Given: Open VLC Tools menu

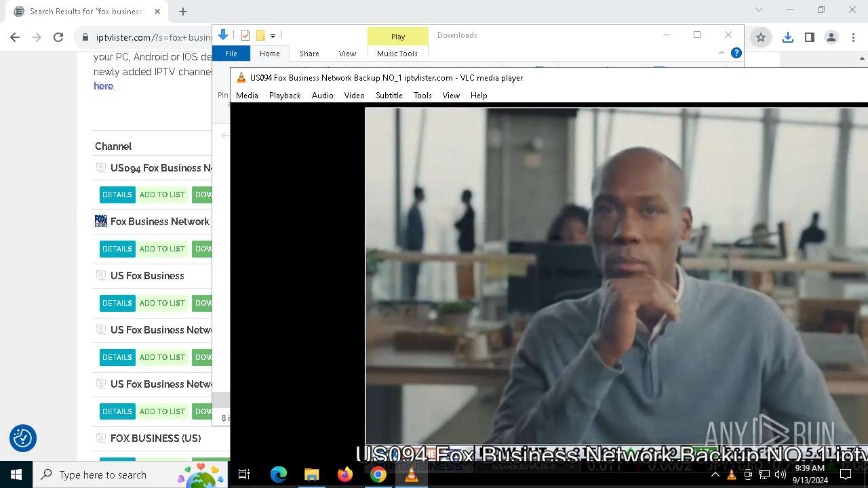Looking at the screenshot, I should point(422,96).
